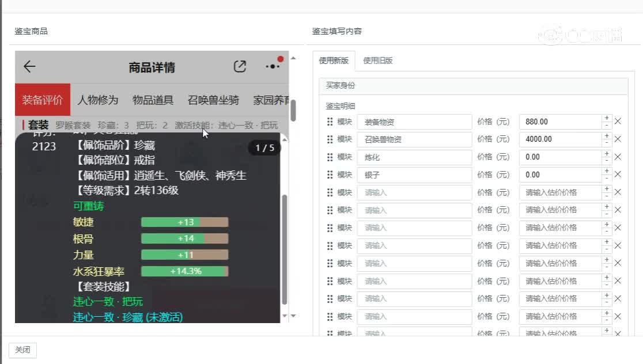Open the 物品道具 tab
Image resolution: width=643 pixels, height=364 pixels.
tap(154, 99)
